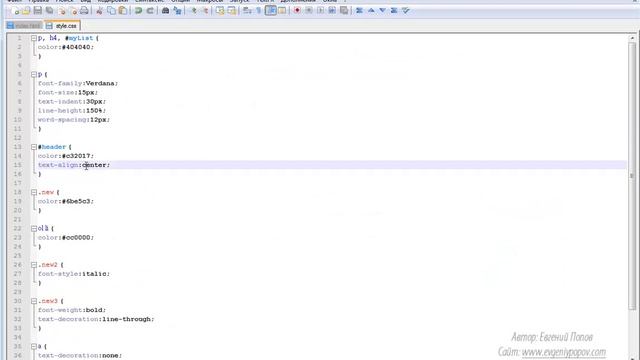Click the blue up-arrow toolbar icon
Image resolution: width=640 pixels, height=360 pixels.
[371, 11]
